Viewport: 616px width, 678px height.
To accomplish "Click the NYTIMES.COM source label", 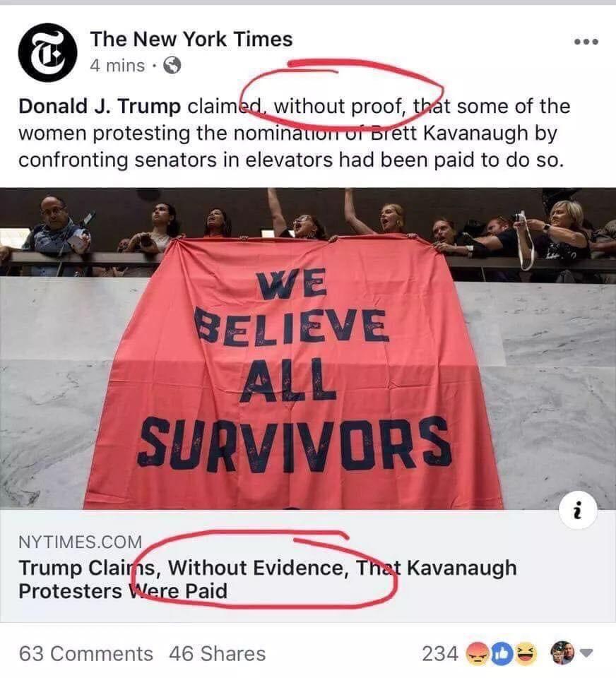I will (80, 542).
